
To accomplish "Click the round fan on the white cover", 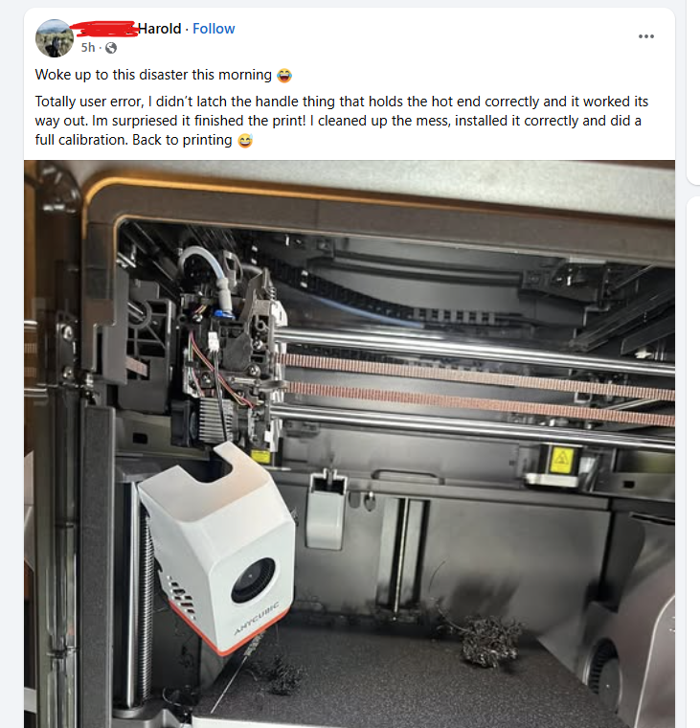I will tap(254, 580).
